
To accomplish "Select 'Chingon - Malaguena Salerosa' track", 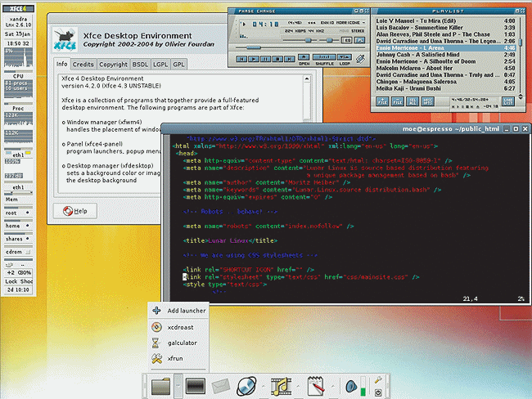I will click(445, 82).
